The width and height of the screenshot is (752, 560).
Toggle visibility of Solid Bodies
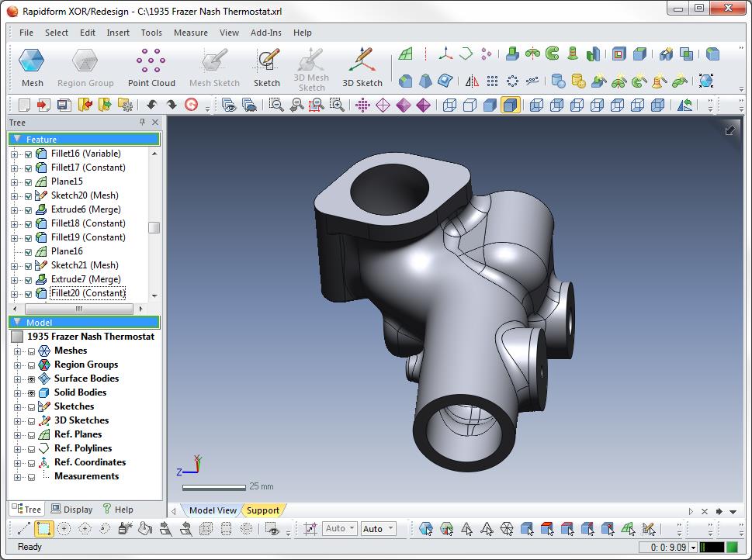[31, 393]
